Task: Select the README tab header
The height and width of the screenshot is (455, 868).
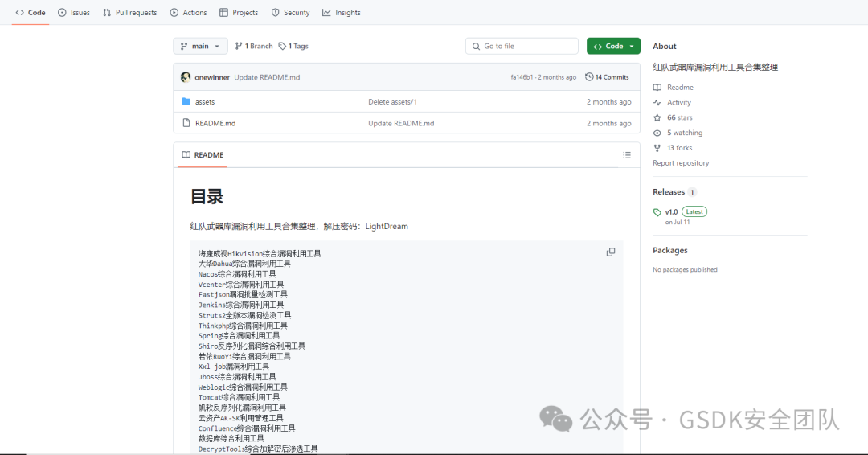Action: pyautogui.click(x=203, y=155)
